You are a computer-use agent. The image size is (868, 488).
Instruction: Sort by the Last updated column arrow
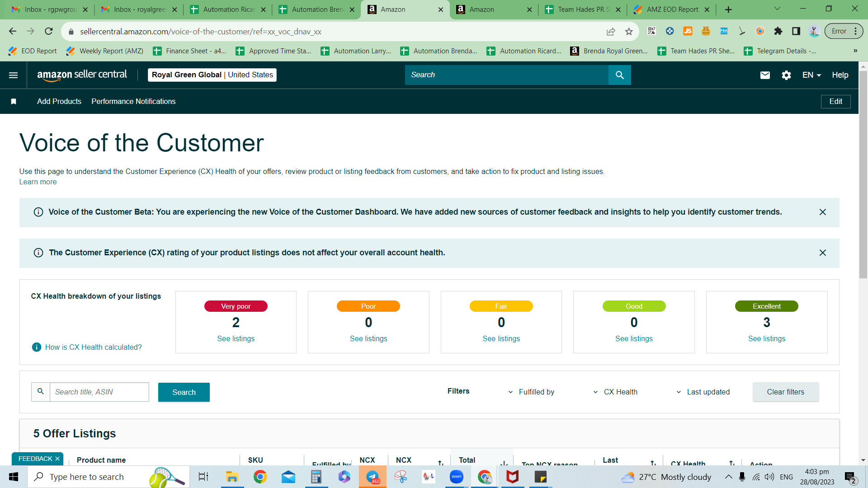tap(653, 463)
